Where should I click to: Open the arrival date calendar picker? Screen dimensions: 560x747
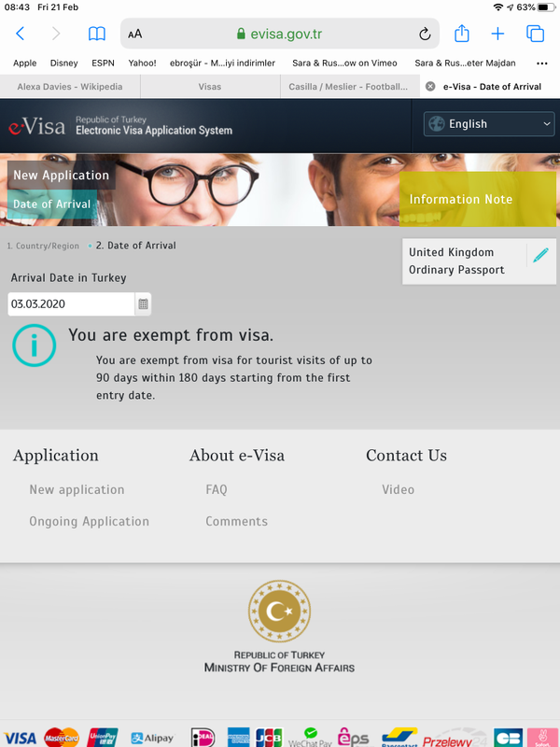point(143,304)
